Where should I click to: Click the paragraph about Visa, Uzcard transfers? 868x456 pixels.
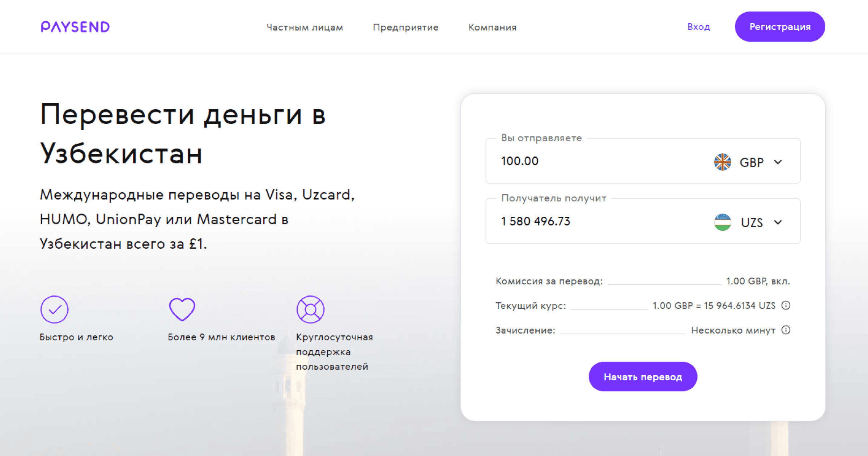click(x=197, y=219)
